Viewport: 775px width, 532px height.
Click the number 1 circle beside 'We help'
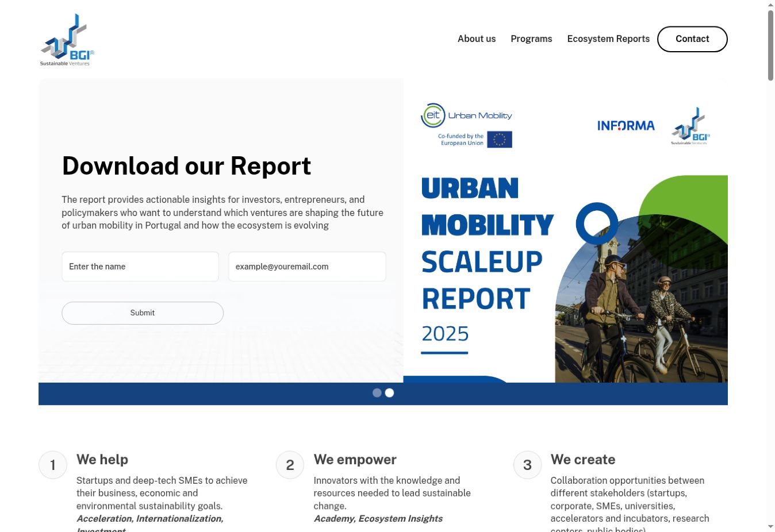click(53, 465)
